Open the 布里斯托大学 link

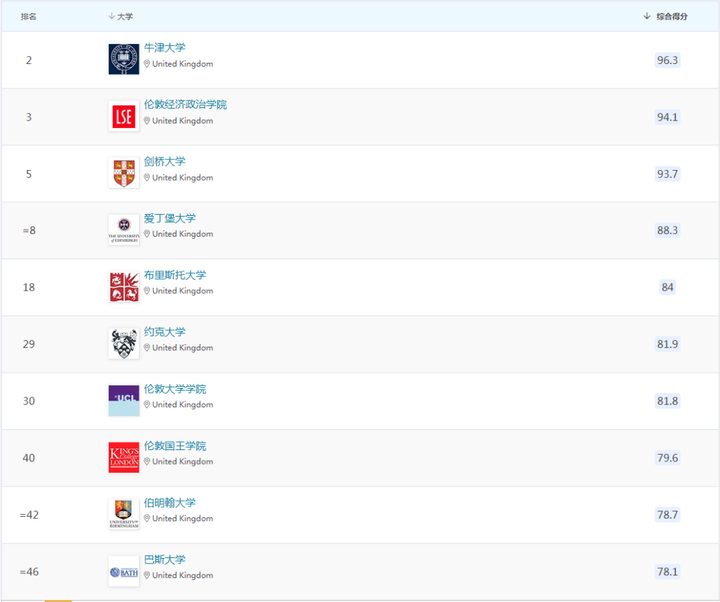pos(175,275)
